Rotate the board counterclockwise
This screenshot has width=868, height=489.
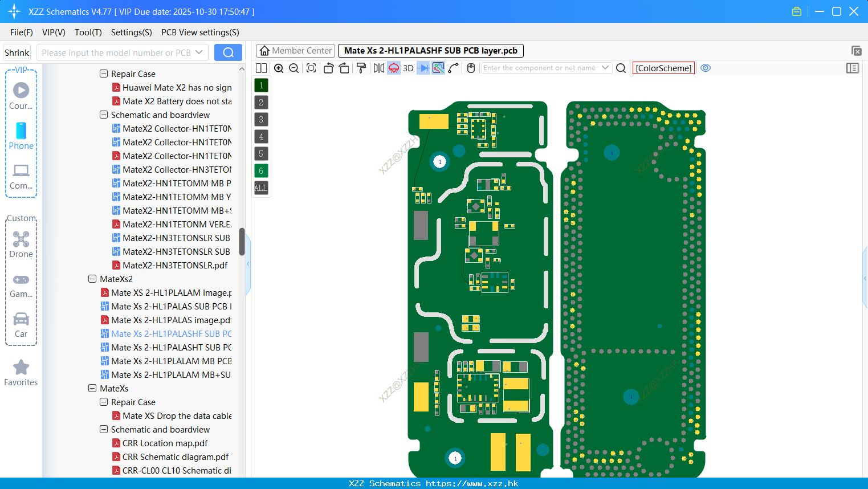pyautogui.click(x=328, y=68)
